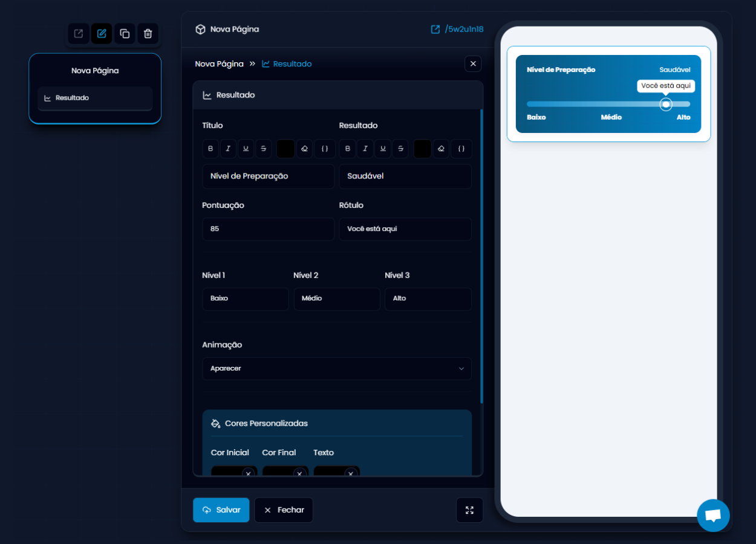The image size is (756, 544).
Task: Click the Resultado section header
Action: coord(338,96)
